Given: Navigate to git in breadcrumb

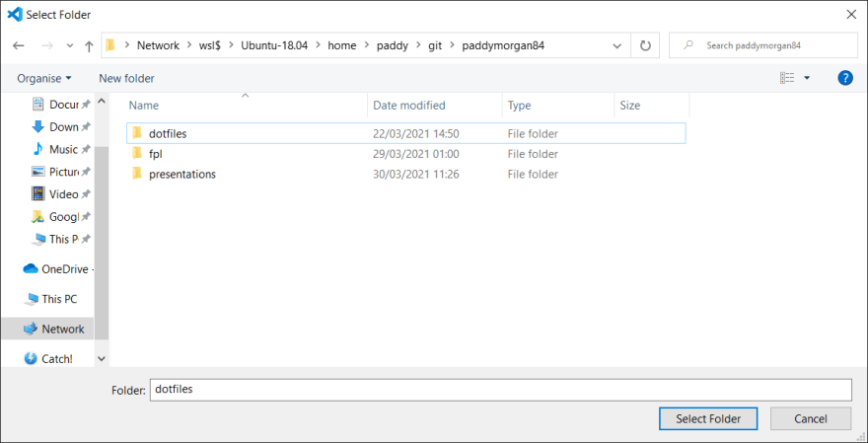Looking at the screenshot, I should pos(435,46).
